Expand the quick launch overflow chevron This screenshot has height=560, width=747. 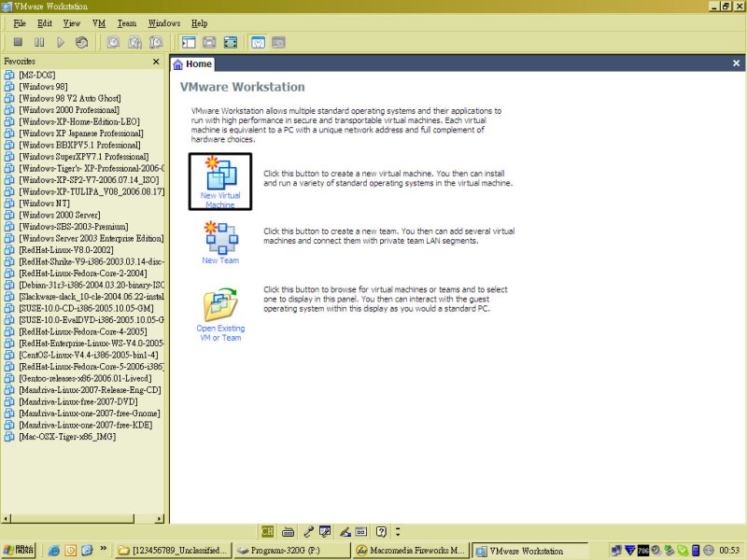(104, 549)
